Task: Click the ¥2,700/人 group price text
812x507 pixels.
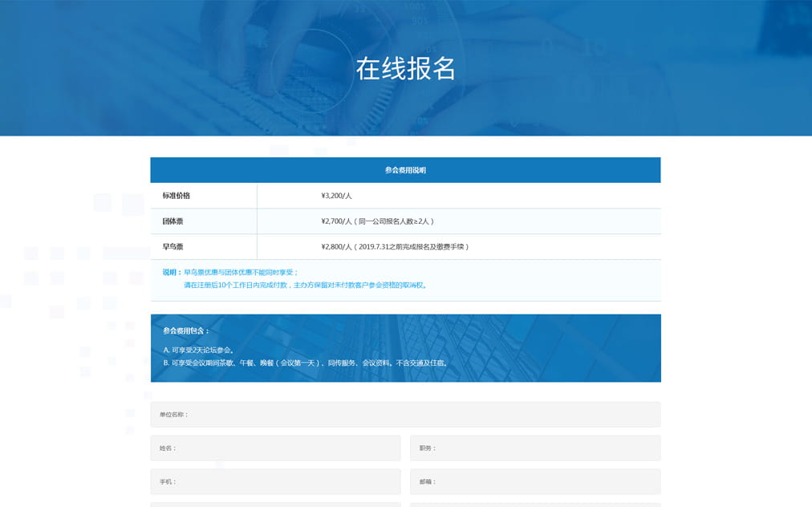Action: [x=377, y=221]
